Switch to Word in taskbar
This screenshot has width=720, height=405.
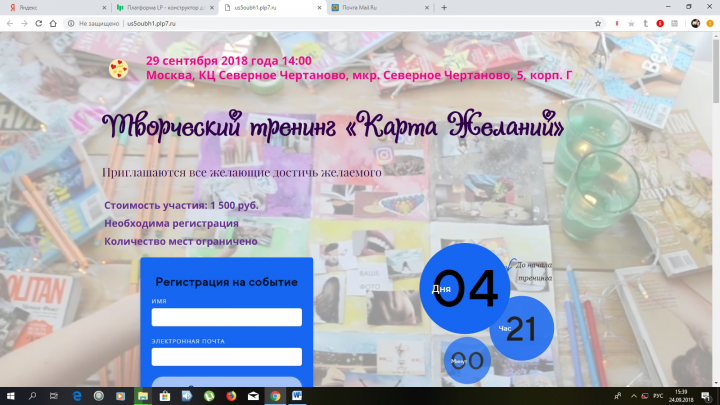tap(297, 396)
